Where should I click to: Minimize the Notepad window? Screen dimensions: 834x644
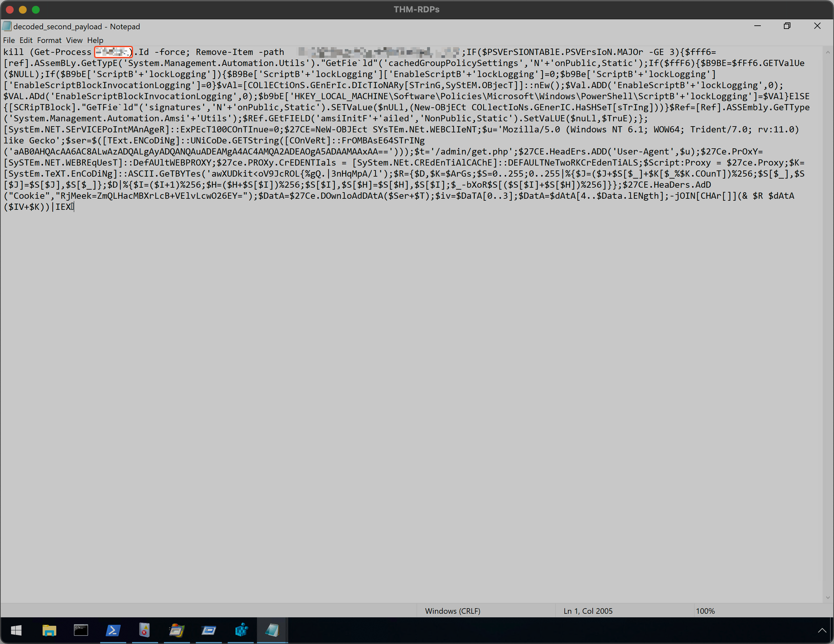[758, 26]
